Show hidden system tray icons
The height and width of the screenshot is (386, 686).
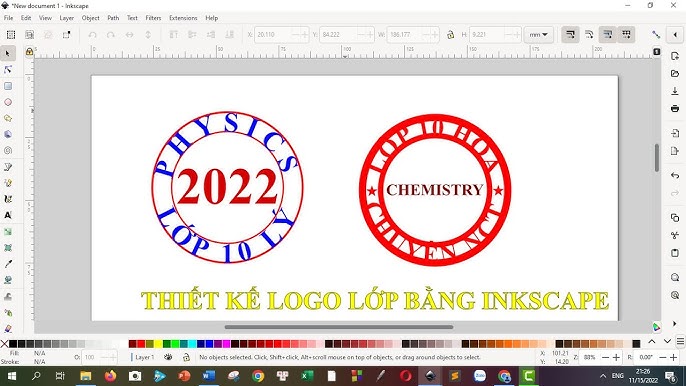tap(603, 375)
